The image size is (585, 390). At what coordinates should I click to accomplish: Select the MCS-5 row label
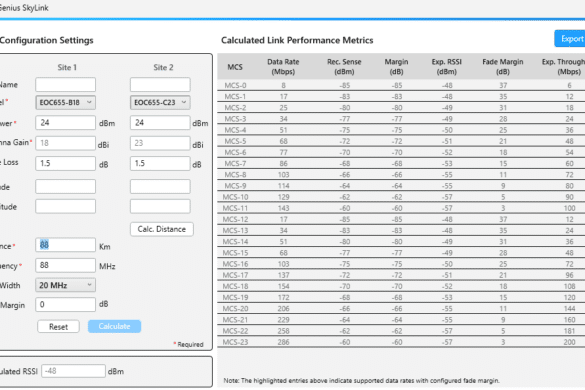click(235, 141)
